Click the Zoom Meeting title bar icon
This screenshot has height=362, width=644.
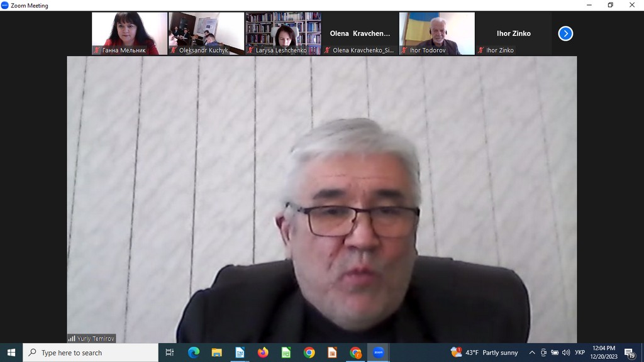coord(5,5)
